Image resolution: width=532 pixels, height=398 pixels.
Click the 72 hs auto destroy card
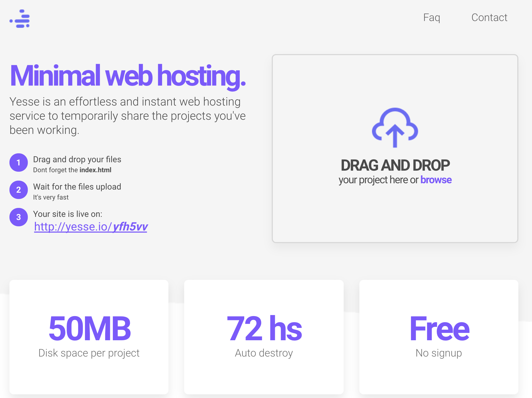[x=264, y=337]
